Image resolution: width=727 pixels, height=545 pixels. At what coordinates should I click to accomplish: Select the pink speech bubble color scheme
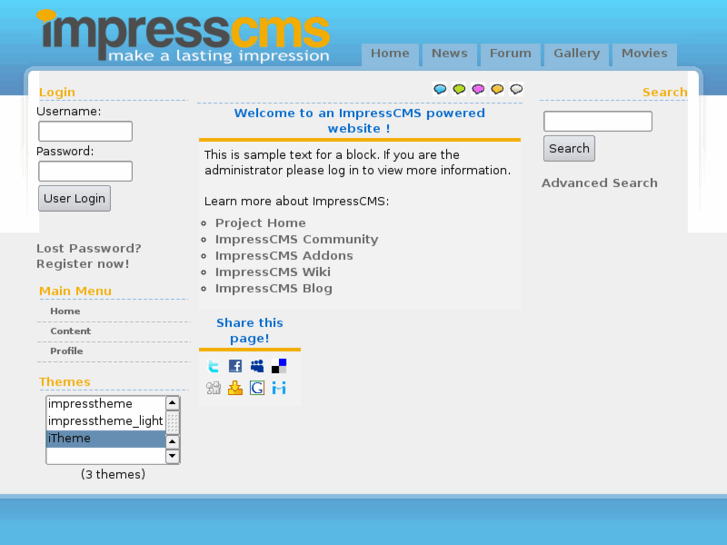pos(478,89)
